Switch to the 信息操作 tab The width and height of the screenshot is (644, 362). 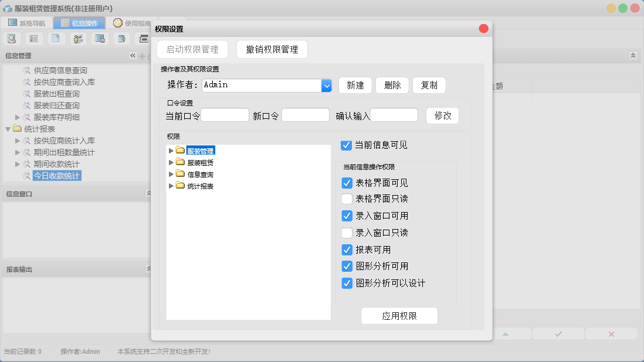click(x=80, y=23)
